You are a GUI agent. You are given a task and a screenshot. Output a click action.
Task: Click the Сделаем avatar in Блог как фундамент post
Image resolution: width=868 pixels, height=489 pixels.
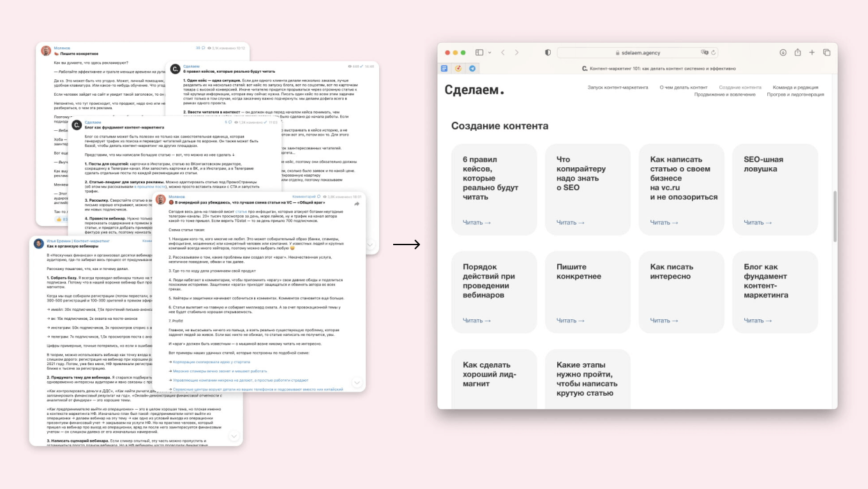click(x=77, y=124)
